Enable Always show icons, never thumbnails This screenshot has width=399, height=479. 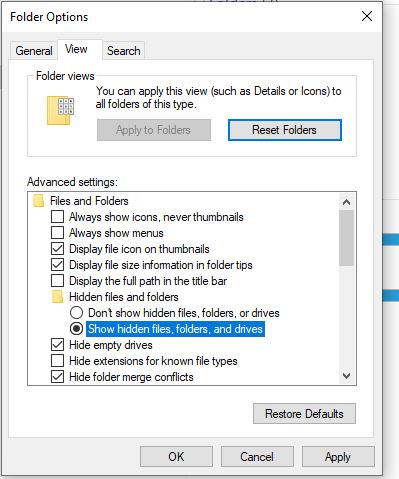[x=57, y=217]
